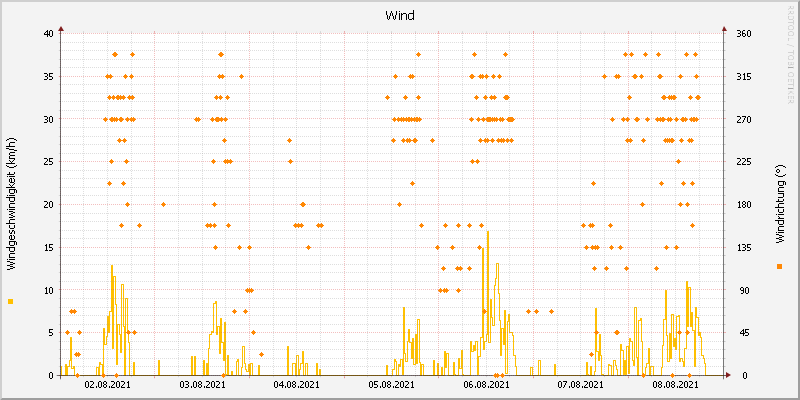Click the left axis value 40
The height and width of the screenshot is (400, 800).
(48, 34)
